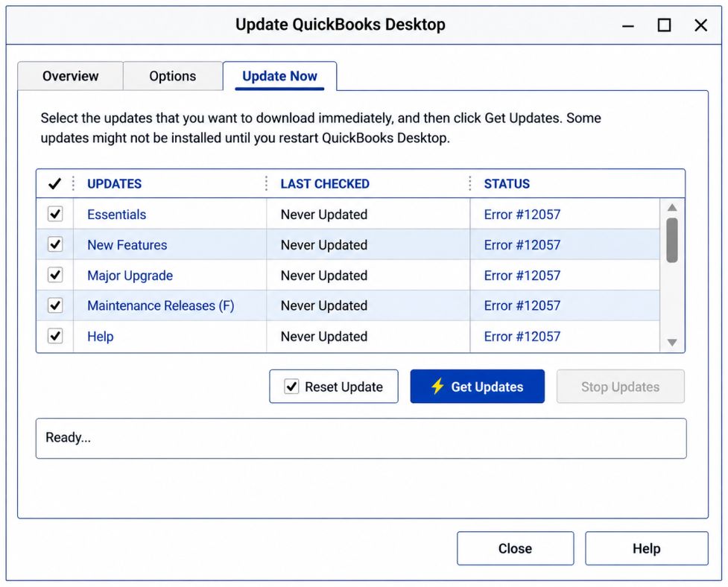728x587 pixels.
Task: Click the UPDATES column header
Action: pyautogui.click(x=114, y=184)
